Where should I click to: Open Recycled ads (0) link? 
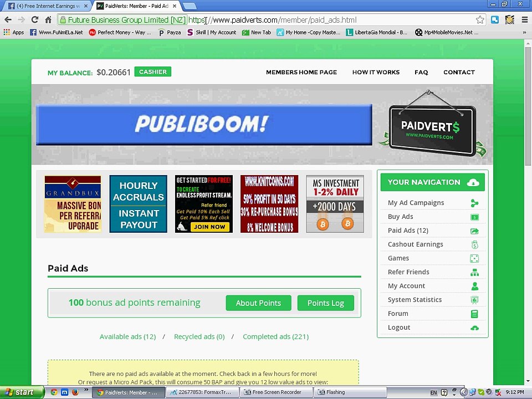pyautogui.click(x=199, y=336)
